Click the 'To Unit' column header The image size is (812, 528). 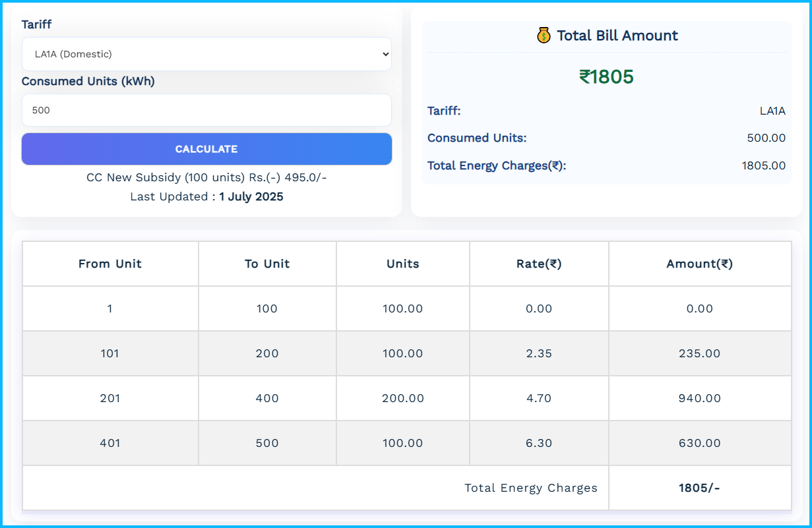coord(267,264)
